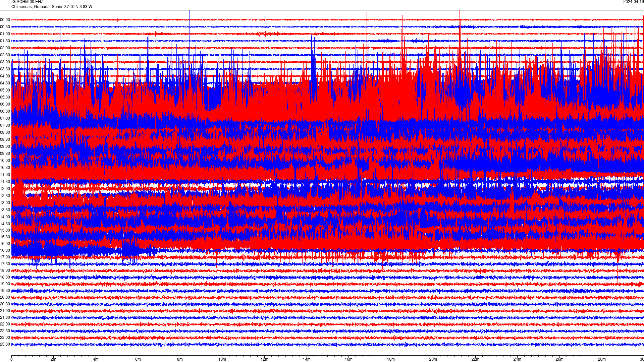Click the 05:30 time row label
The image size is (644, 362).
pyautogui.click(x=5, y=97)
